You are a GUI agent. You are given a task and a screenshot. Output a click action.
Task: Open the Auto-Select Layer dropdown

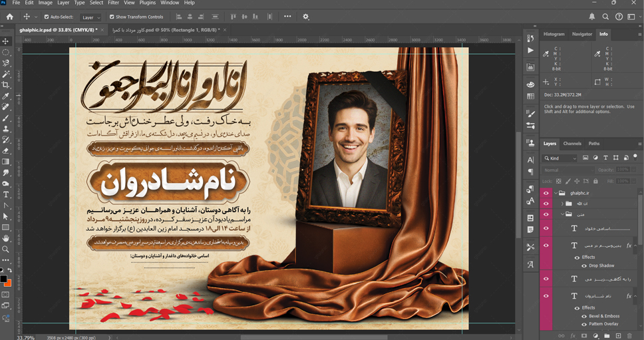coord(90,17)
